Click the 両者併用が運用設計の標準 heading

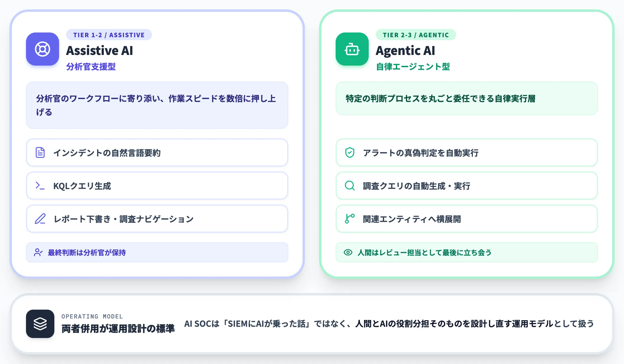click(x=118, y=329)
